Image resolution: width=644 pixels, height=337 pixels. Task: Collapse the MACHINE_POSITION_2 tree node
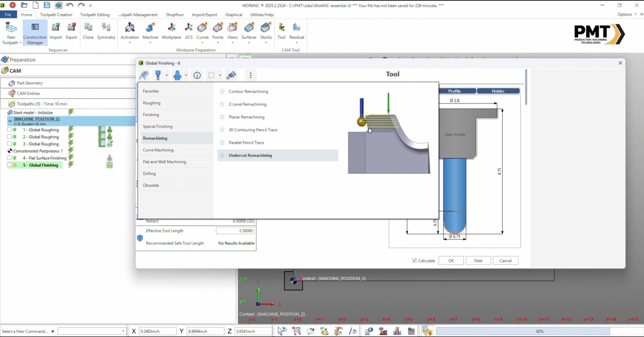10,121
